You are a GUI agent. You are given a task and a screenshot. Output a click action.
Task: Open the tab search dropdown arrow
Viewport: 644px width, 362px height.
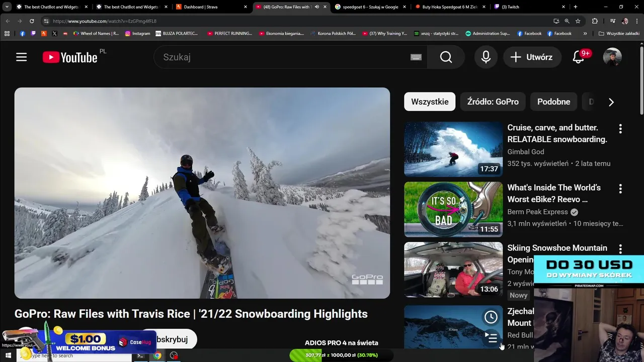click(x=7, y=7)
